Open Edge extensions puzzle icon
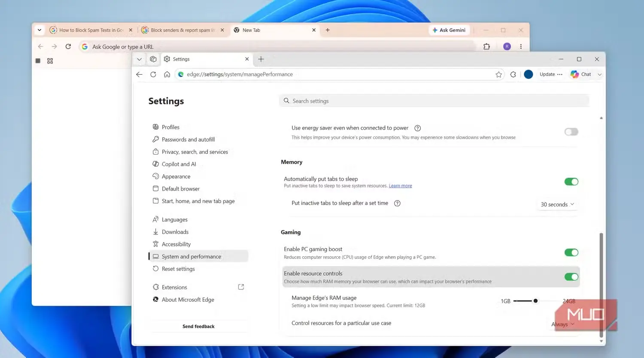Screen dimensions: 644x358 coord(513,74)
